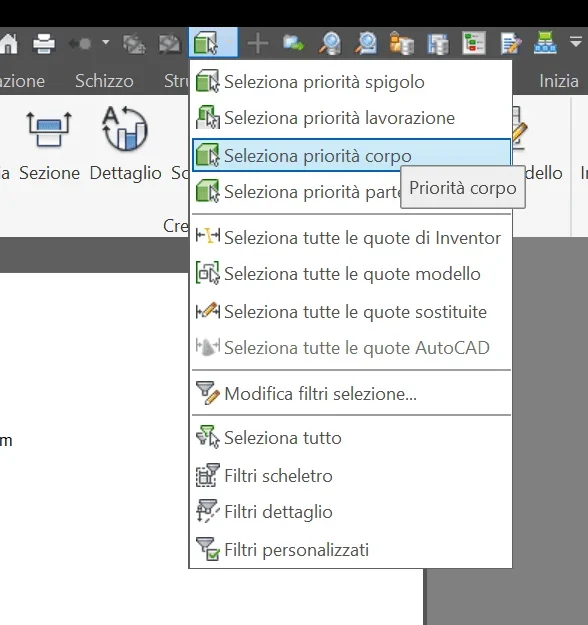Choose Seleziona tutte le quote modello
Viewport: 588px width, 625px height.
[x=351, y=274]
